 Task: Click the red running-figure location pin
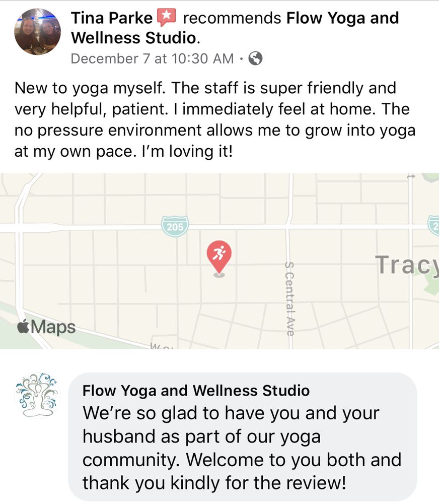coord(219,256)
